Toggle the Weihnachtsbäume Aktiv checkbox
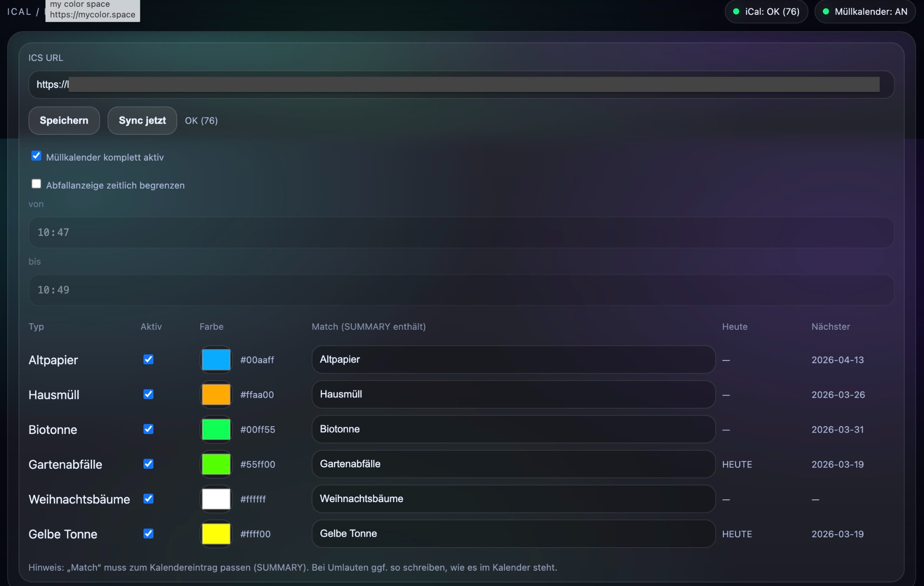The height and width of the screenshot is (586, 924). click(x=148, y=498)
